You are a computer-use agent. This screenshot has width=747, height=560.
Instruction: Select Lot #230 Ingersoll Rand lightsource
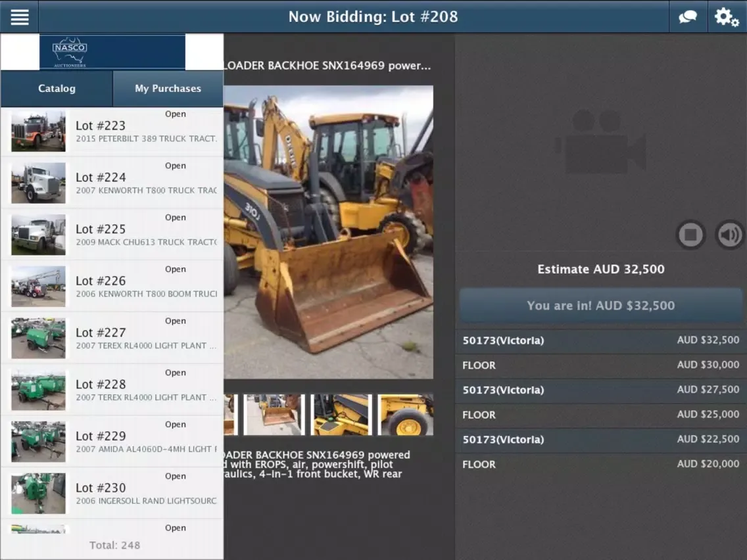[x=112, y=494]
